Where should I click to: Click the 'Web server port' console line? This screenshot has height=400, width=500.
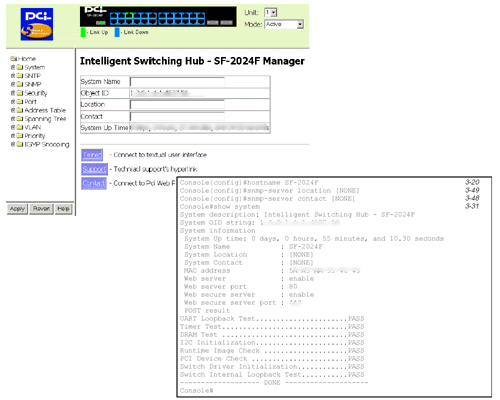[x=241, y=287]
